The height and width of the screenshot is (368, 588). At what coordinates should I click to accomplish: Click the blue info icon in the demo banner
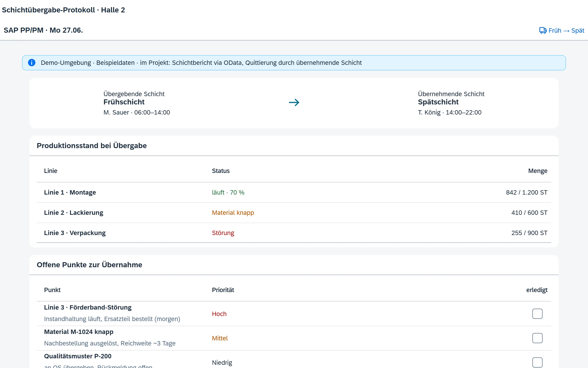(x=32, y=63)
